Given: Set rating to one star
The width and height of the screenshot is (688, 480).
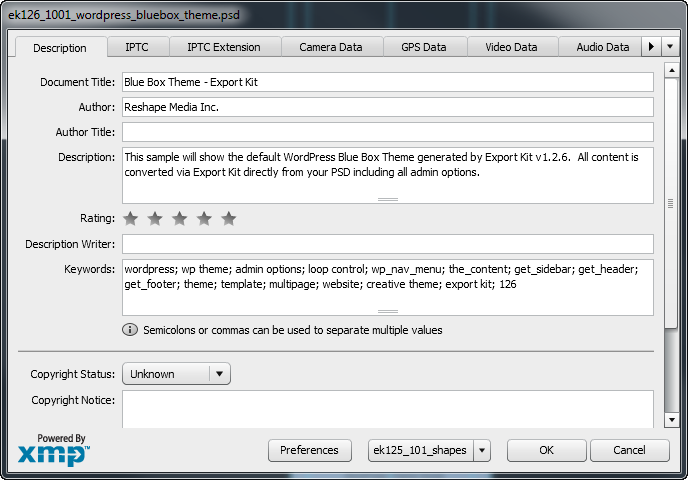Looking at the screenshot, I should pyautogui.click(x=130, y=218).
